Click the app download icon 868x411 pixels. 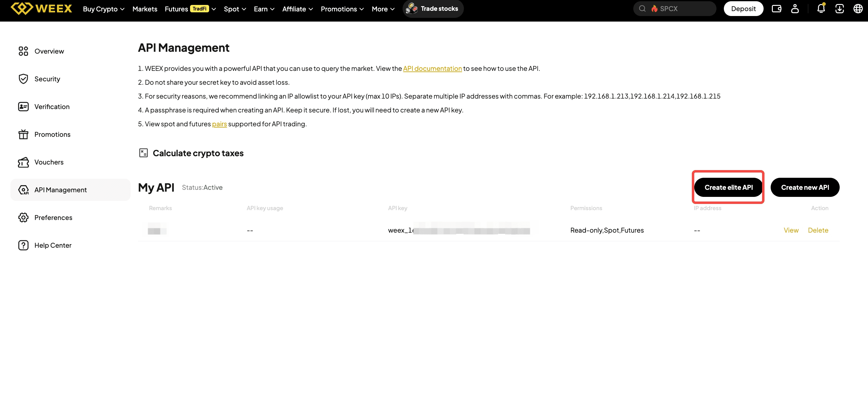(x=839, y=9)
